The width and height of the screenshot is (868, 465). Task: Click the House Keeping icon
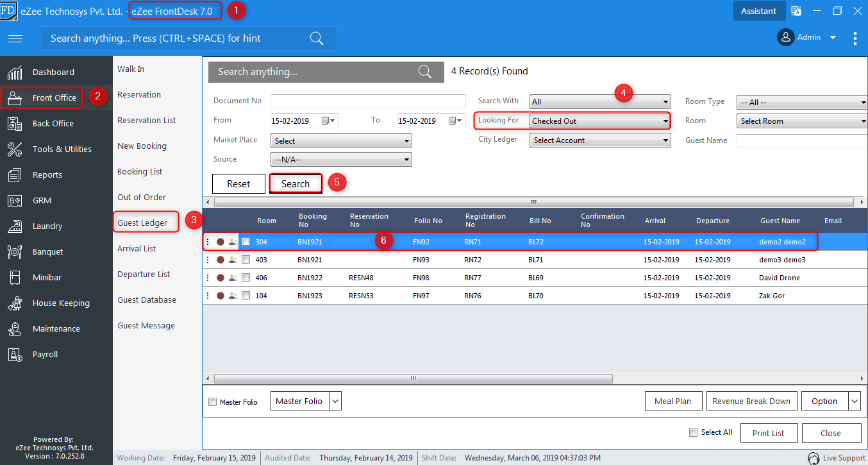point(15,303)
